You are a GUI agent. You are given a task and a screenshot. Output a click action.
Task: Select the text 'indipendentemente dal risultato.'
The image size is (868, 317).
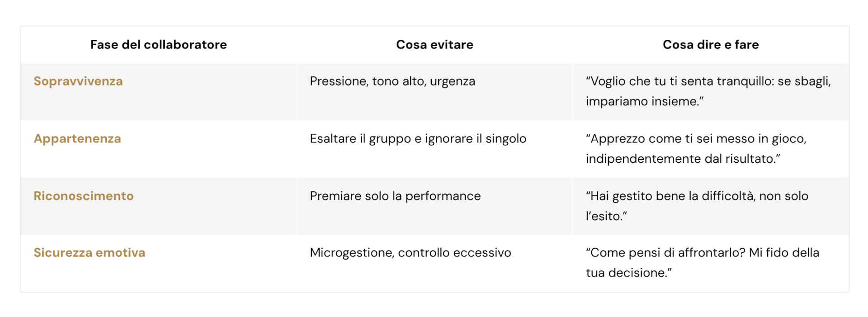(x=683, y=159)
